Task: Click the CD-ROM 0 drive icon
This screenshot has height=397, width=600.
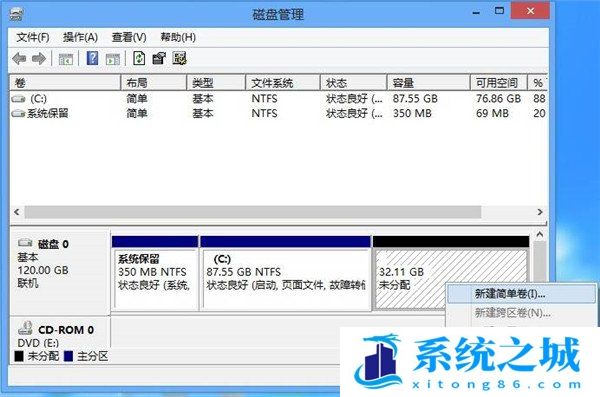Action: pos(25,328)
